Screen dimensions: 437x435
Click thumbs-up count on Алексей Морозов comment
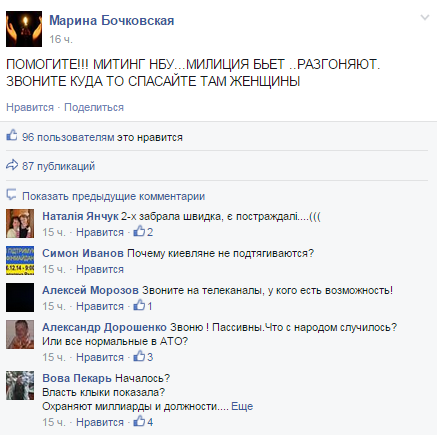click(x=143, y=306)
